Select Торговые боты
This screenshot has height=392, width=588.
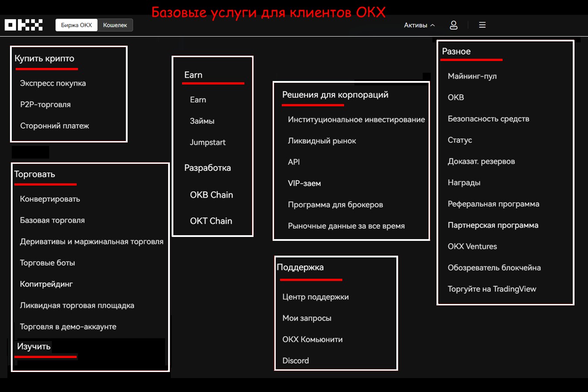click(47, 263)
